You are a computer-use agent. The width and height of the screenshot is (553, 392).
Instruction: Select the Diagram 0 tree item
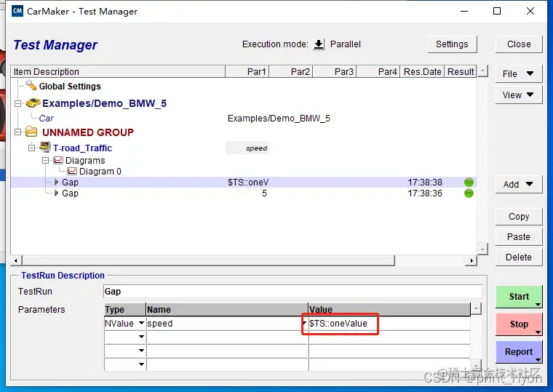point(100,172)
